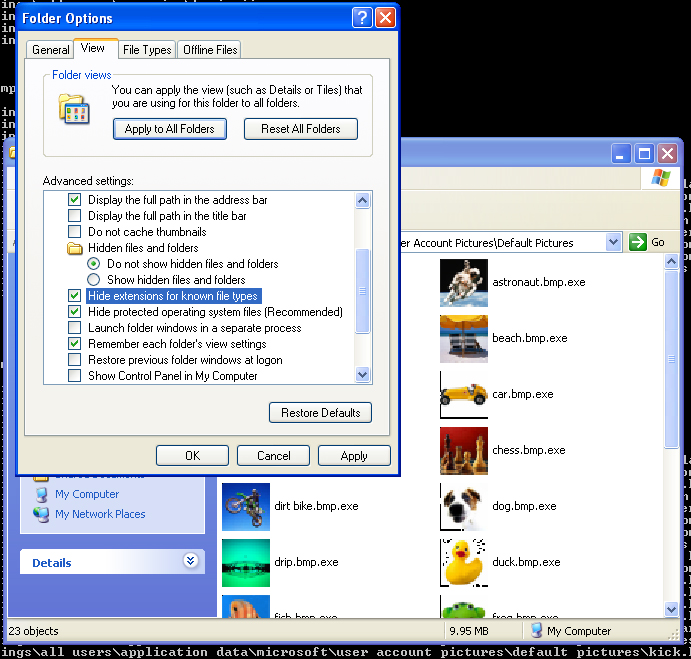Screen dimensions: 691x659
Task: Click the Folder Options help question-mark button
Action: (362, 18)
